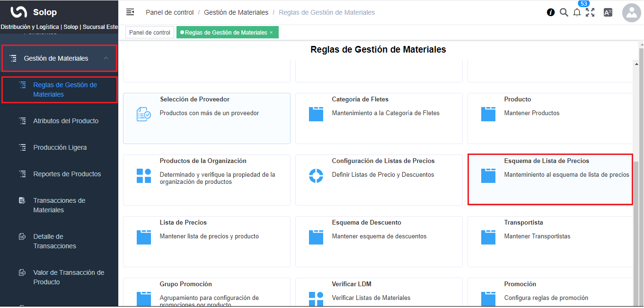Image resolution: width=644 pixels, height=308 pixels.
Task: Open notifications bell with 53 badge
Action: 577,13
